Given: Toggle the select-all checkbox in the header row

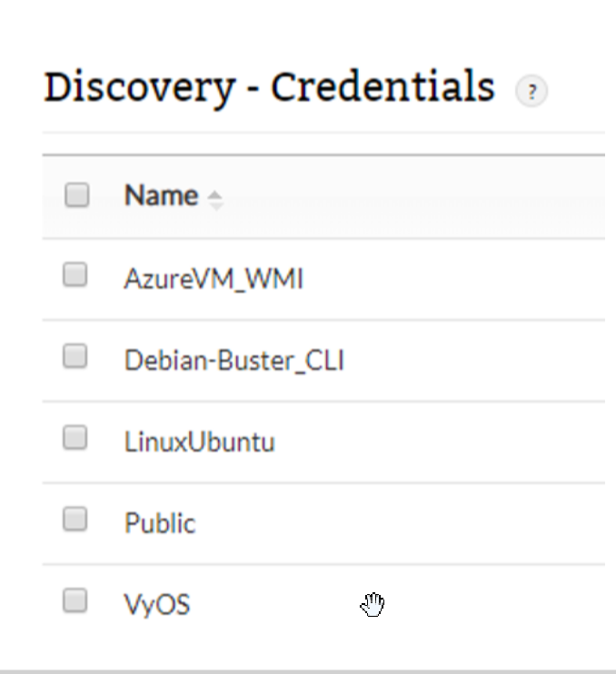Looking at the screenshot, I should click(77, 195).
